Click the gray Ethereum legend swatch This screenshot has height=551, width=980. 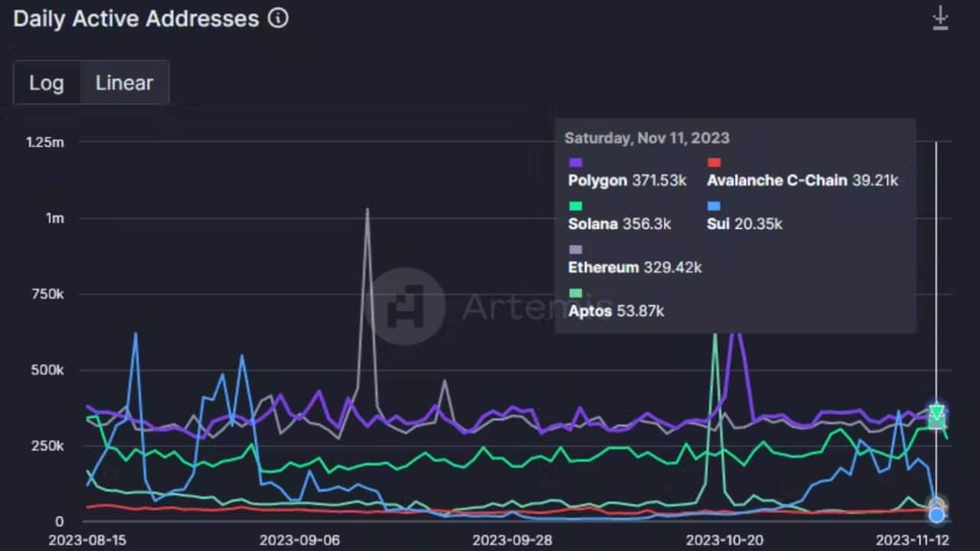click(x=576, y=249)
